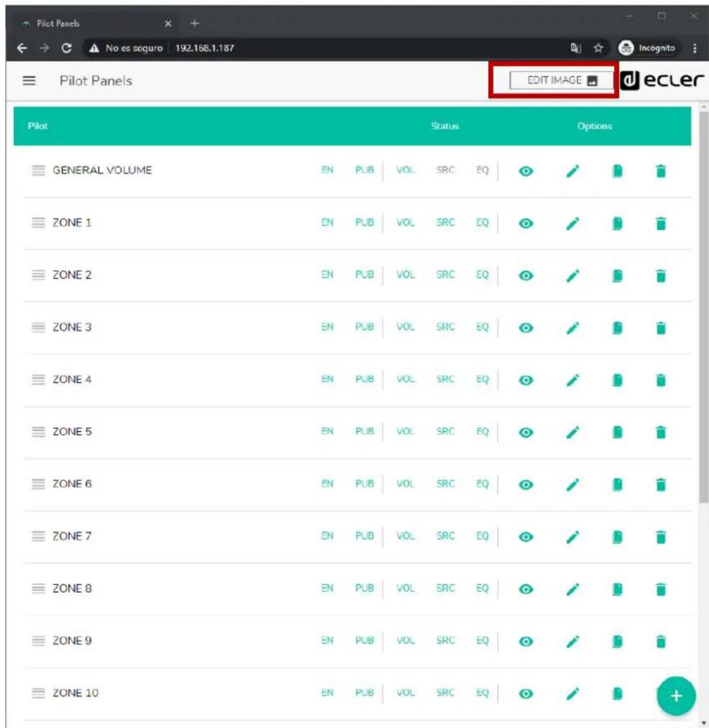
Task: Click the page vertical scrollbar thumb
Action: [x=703, y=306]
